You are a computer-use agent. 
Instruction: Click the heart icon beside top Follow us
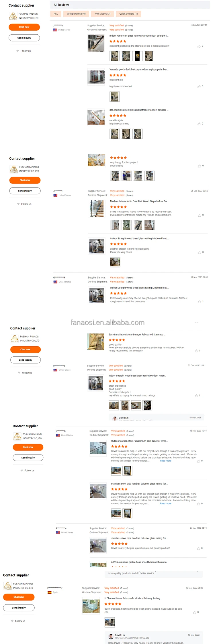pos(18,51)
